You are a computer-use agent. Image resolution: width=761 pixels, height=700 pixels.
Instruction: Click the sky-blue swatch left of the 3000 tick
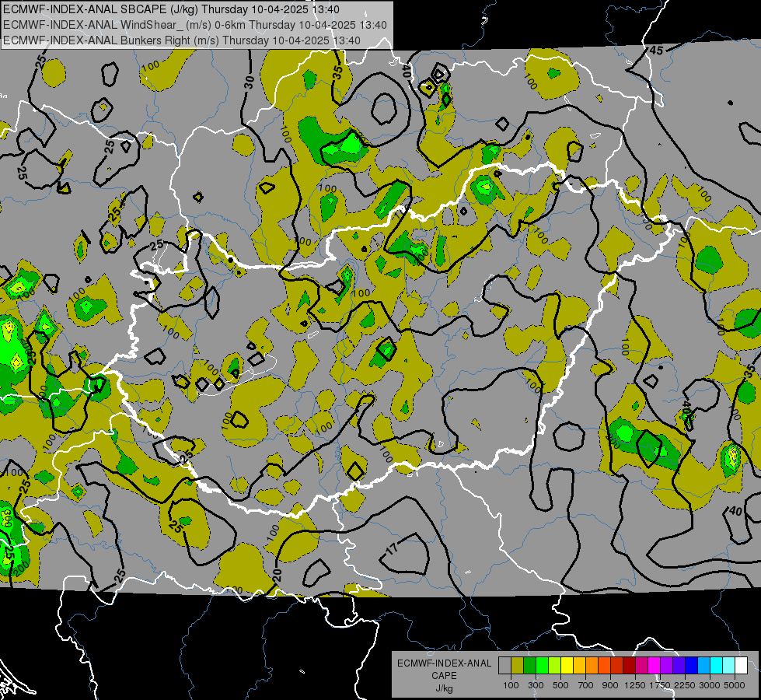704,665
